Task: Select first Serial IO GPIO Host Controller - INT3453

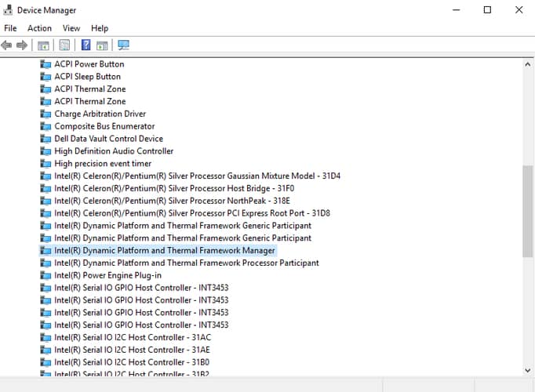Action: [141, 288]
